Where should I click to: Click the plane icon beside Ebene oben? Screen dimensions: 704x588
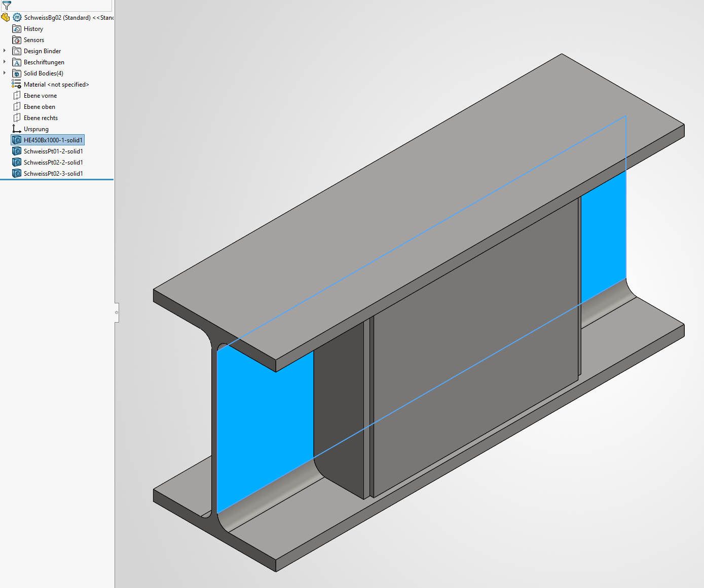[17, 107]
